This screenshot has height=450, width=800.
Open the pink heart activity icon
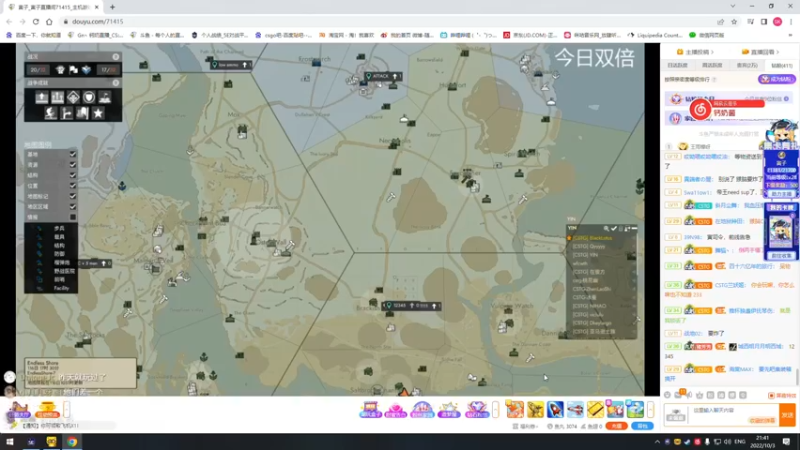click(x=395, y=409)
